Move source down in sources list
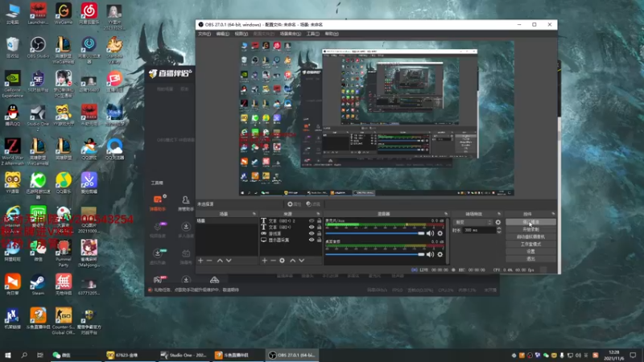The image size is (644, 362). [x=301, y=261]
